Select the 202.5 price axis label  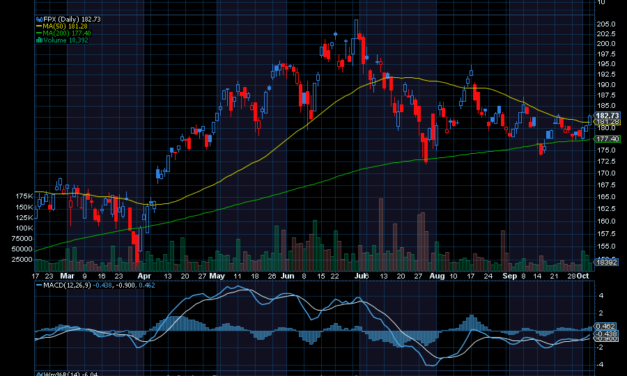tap(606, 34)
